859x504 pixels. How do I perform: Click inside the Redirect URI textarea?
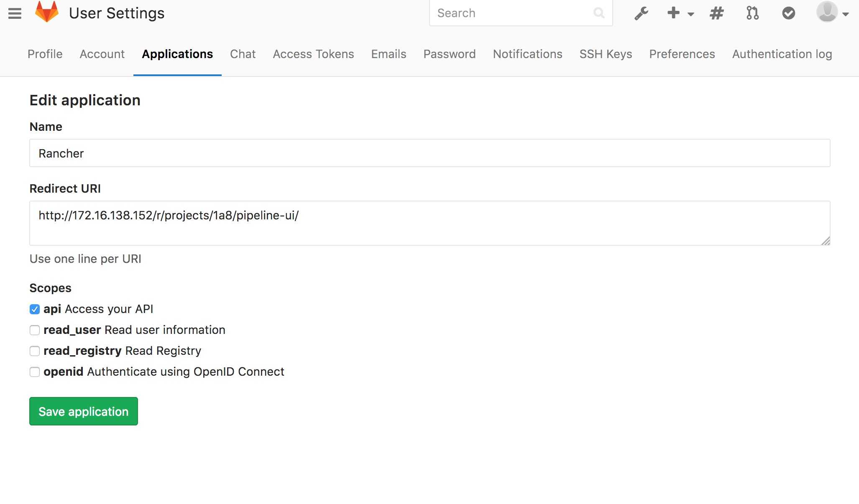click(x=429, y=223)
